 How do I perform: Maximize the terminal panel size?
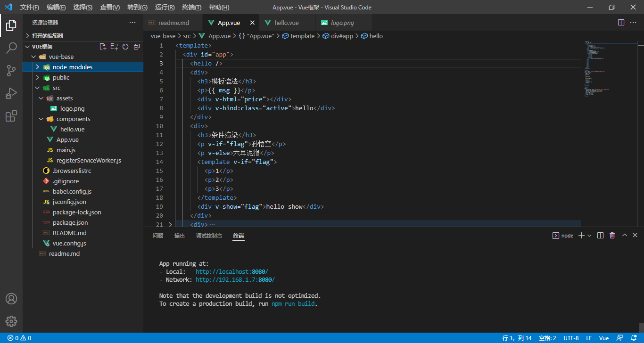click(625, 235)
